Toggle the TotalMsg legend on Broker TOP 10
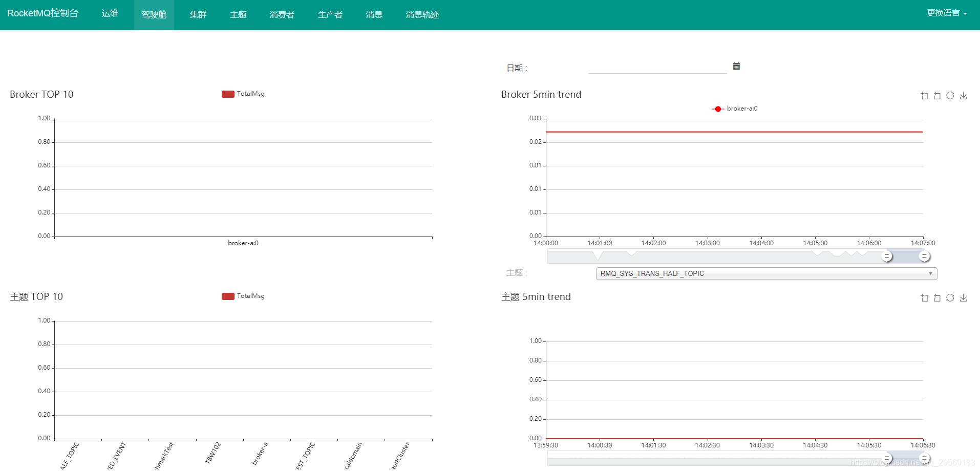 tap(243, 94)
